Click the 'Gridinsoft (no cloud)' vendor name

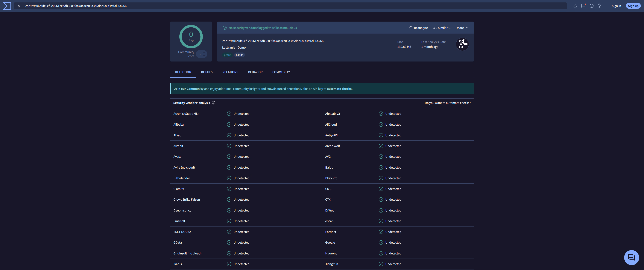pos(187,253)
